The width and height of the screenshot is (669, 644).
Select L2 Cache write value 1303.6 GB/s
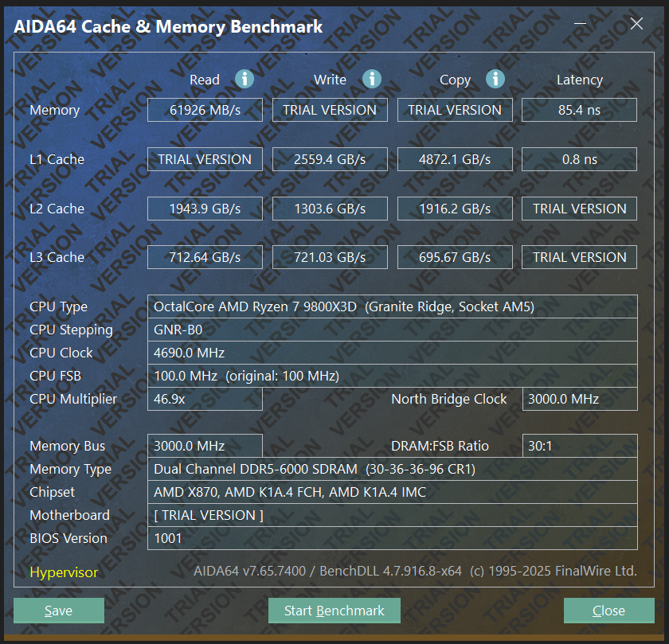point(330,209)
